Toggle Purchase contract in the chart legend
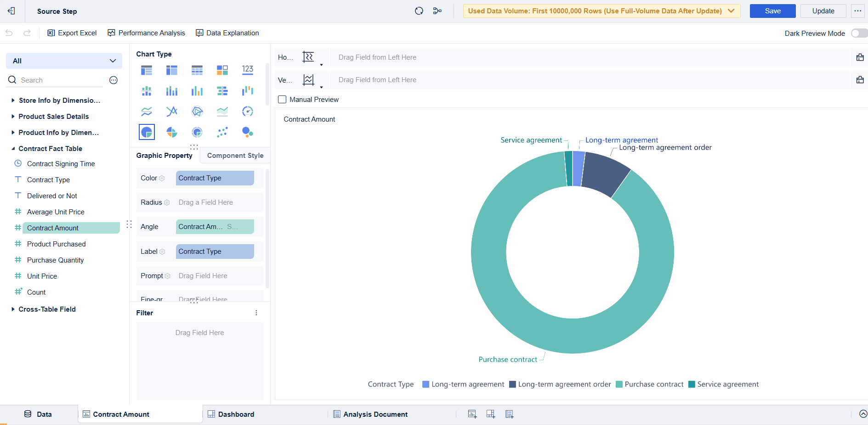This screenshot has width=868, height=425. pos(649,385)
